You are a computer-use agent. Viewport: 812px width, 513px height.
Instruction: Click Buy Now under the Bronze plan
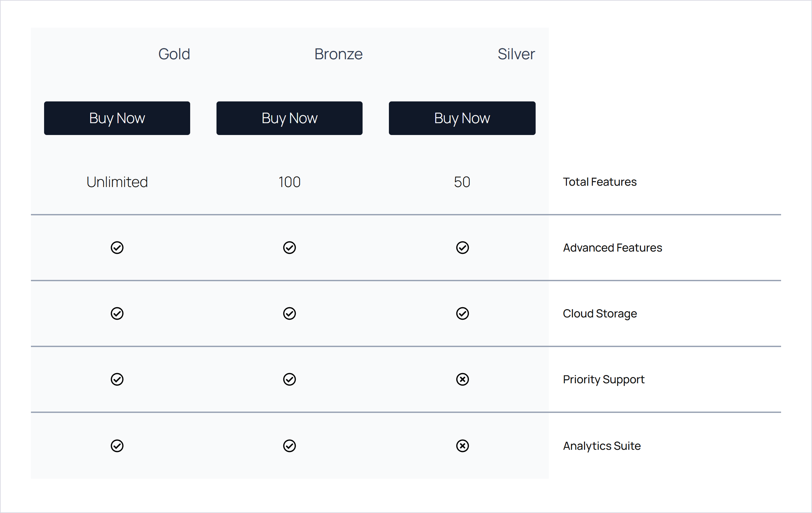click(289, 118)
